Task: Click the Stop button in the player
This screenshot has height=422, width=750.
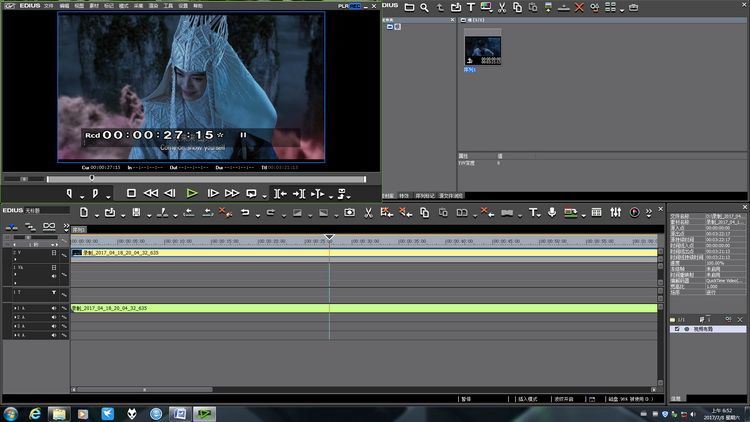Action: point(131,193)
